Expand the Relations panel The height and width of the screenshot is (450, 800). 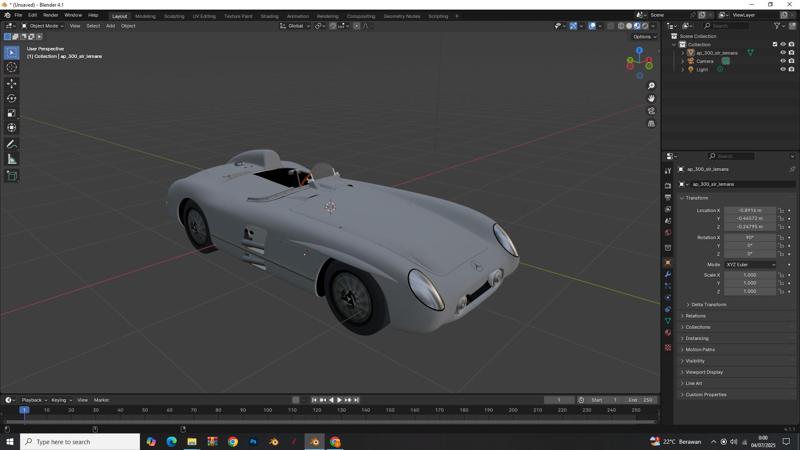click(x=693, y=316)
